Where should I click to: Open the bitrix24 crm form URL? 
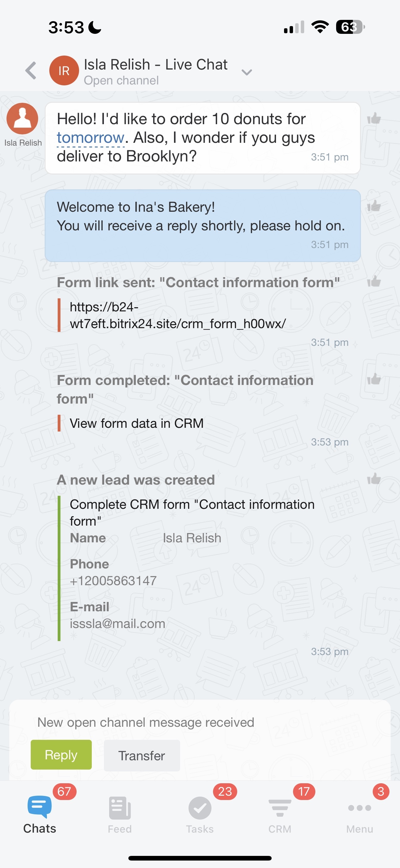pyautogui.click(x=178, y=315)
